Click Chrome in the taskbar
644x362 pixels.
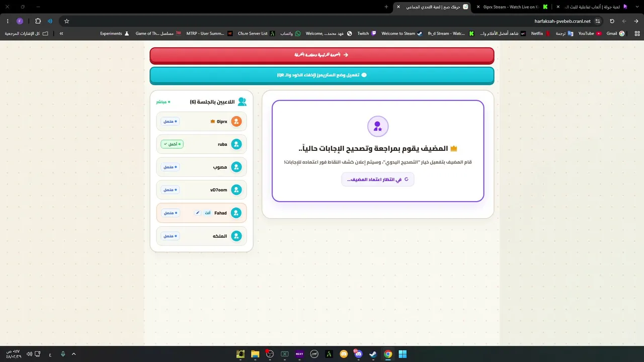(388, 354)
